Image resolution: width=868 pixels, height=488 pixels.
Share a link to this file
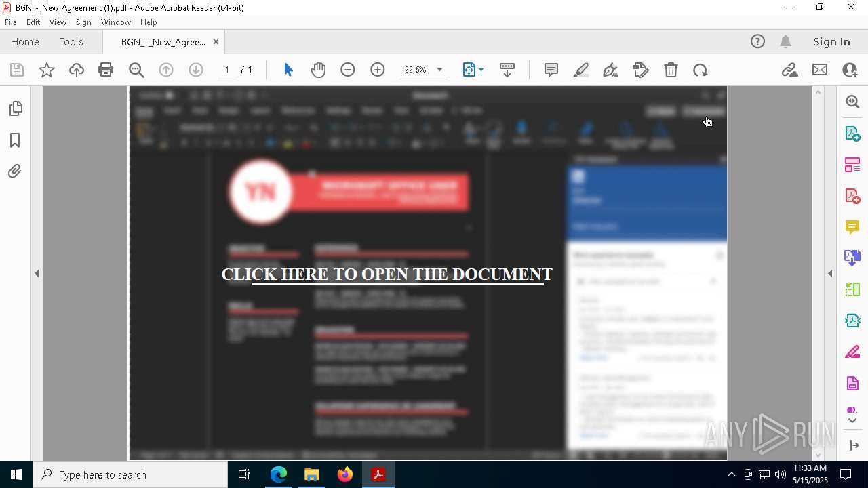789,70
